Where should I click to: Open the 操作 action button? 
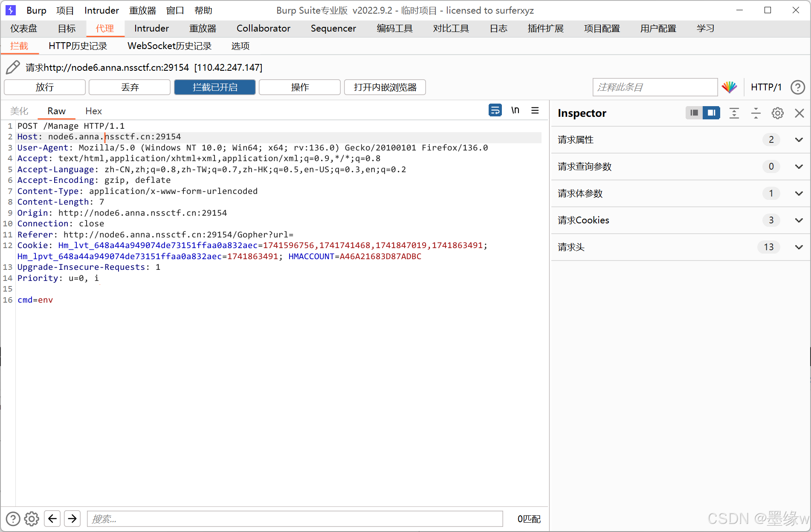point(300,87)
